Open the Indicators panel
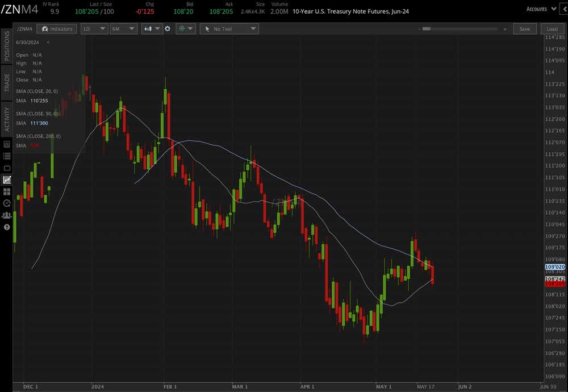The height and width of the screenshot is (392, 568). pyautogui.click(x=57, y=29)
